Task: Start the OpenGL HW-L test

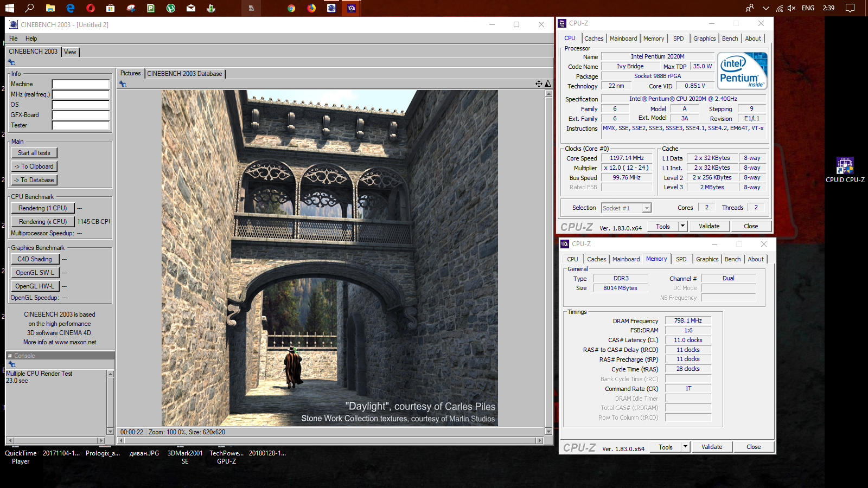Action: (x=35, y=286)
